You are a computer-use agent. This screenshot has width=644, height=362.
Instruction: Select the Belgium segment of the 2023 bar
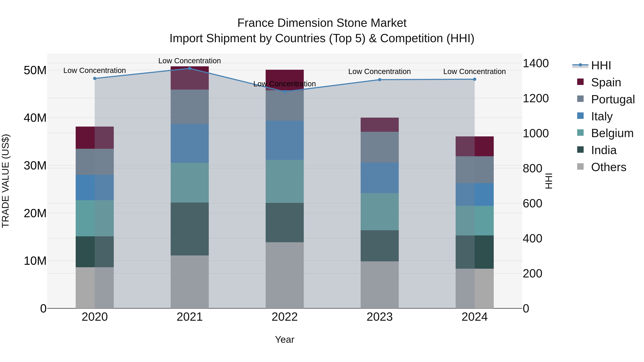click(x=379, y=212)
